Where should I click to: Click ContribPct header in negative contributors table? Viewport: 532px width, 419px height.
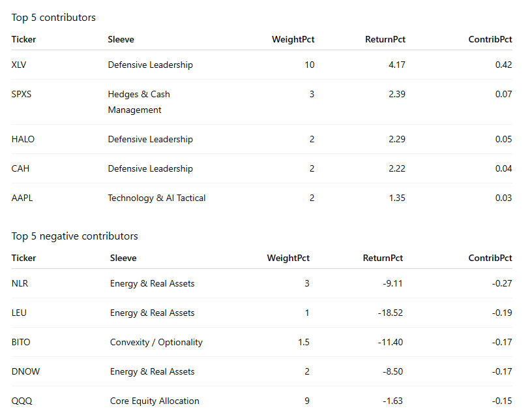[490, 258]
